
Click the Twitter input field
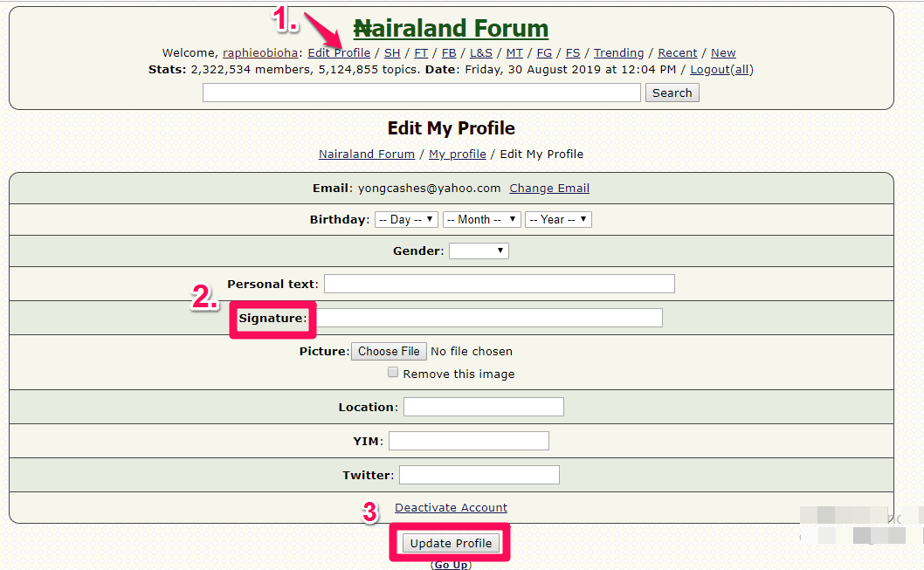click(479, 475)
